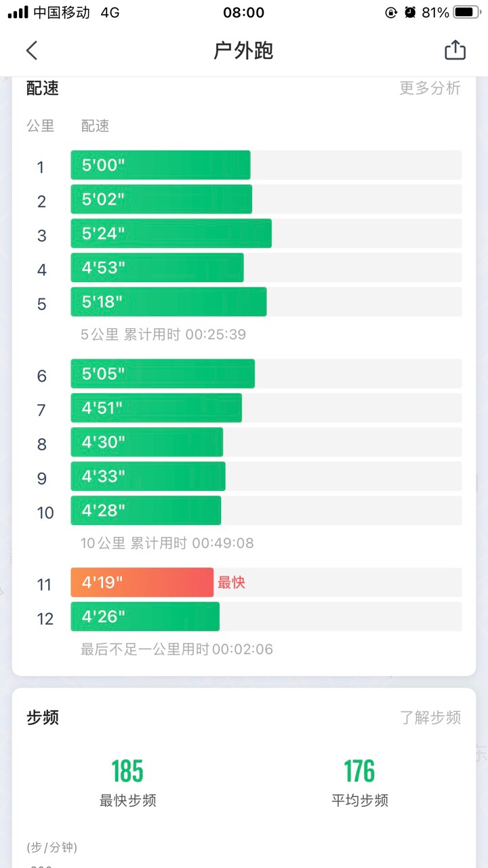This screenshot has height=868, width=488.
Task: Tap the 10公里 cumulative time text
Action: (167, 543)
